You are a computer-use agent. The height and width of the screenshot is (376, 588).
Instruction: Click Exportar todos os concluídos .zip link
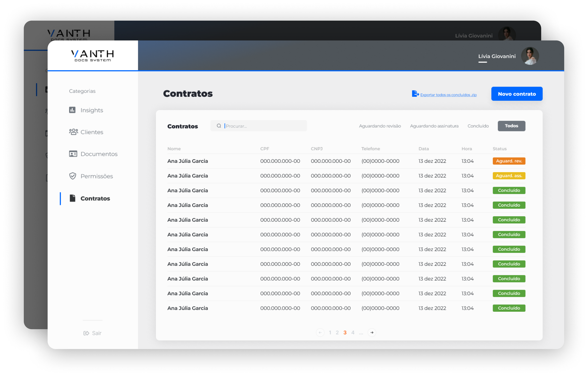tap(448, 95)
